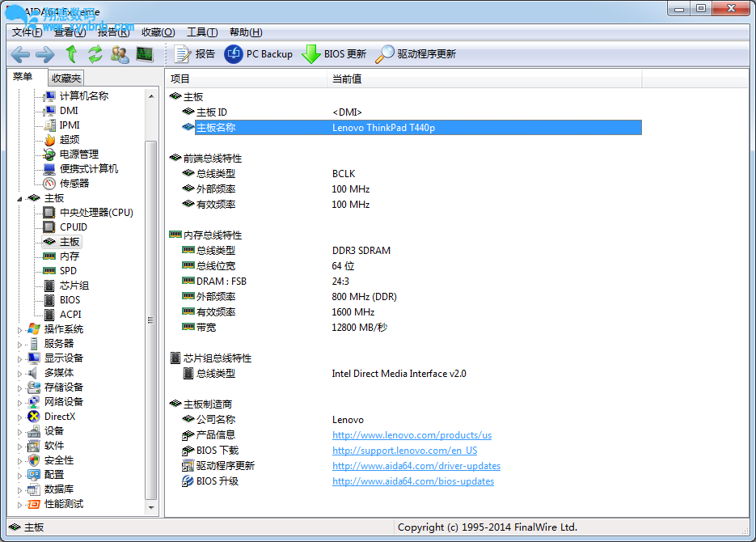This screenshot has height=542, width=756.
Task: Expand the 显示设备 tree node
Action: [x=19, y=358]
